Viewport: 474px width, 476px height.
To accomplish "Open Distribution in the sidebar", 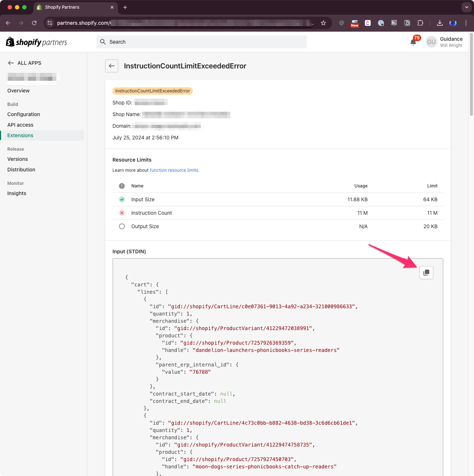I will [21, 170].
